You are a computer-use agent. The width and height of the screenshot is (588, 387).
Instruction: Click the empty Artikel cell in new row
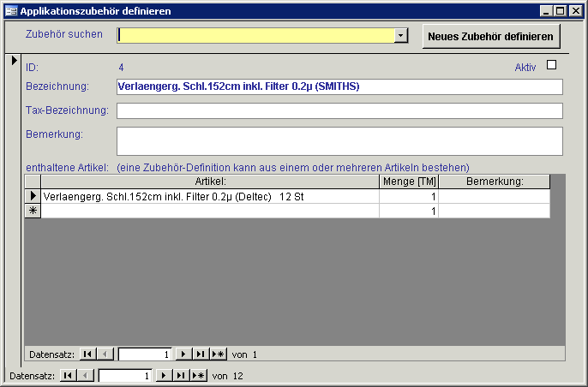pyautogui.click(x=210, y=211)
